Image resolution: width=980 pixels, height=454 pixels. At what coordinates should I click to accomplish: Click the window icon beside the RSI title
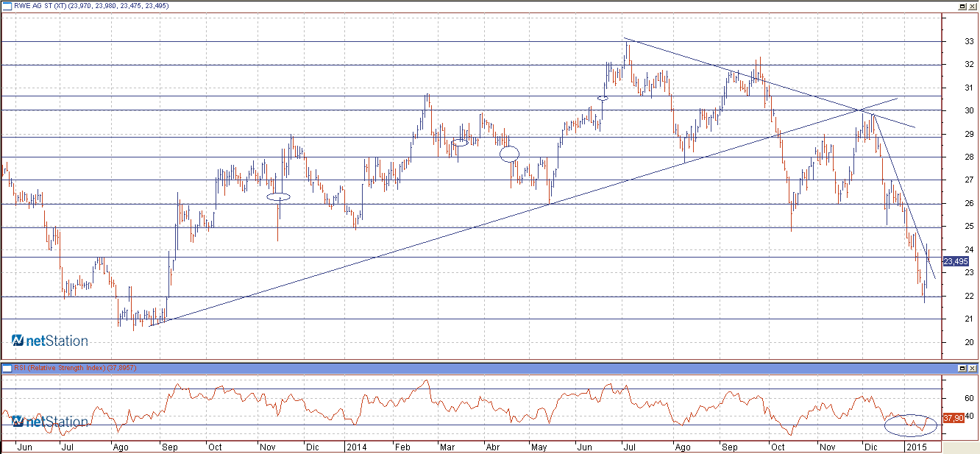pyautogui.click(x=7, y=367)
